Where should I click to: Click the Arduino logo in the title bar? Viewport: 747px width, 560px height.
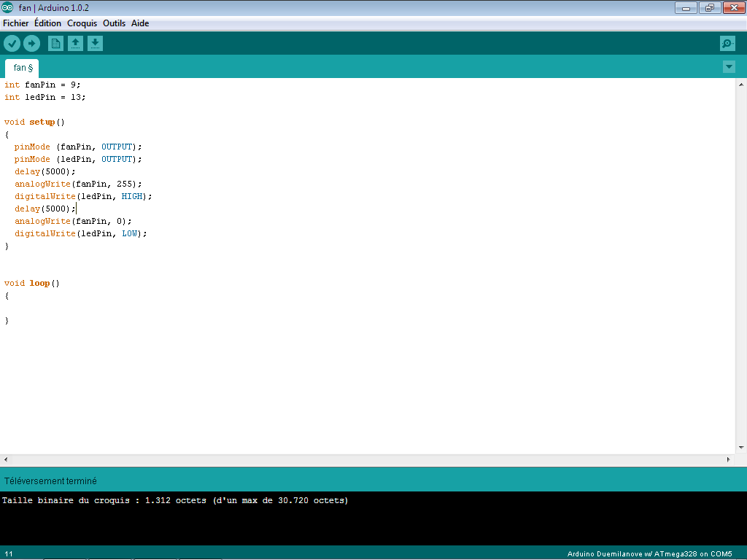click(7, 7)
